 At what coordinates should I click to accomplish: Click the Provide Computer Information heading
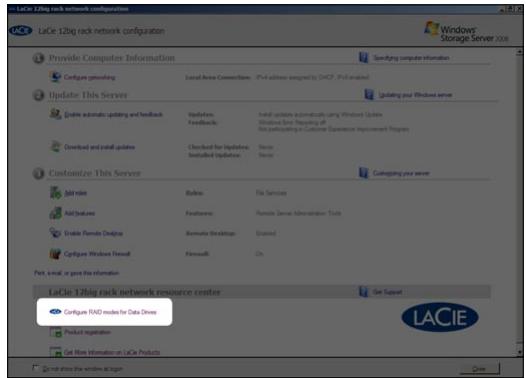(x=112, y=58)
